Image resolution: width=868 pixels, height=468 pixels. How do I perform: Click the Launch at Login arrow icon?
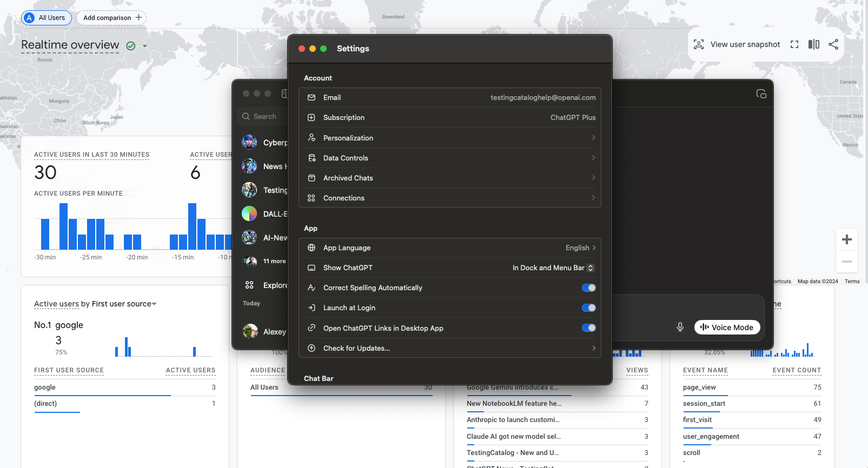pos(312,308)
